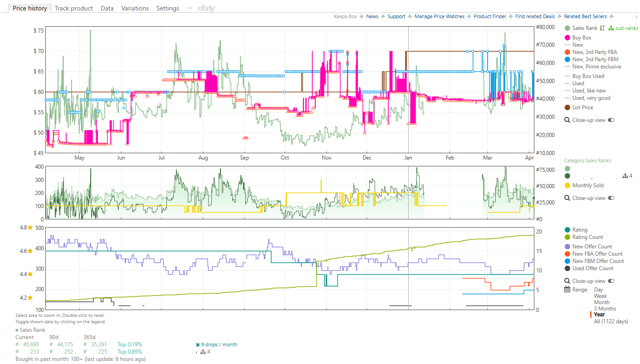This screenshot has height=364, width=640.
Task: Select the Year range option
Action: pos(599,315)
